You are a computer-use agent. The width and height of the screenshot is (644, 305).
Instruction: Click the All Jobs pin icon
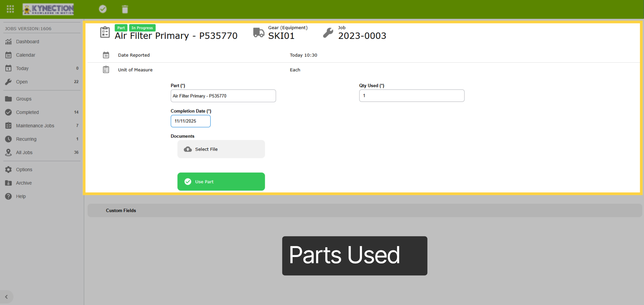coord(9,152)
